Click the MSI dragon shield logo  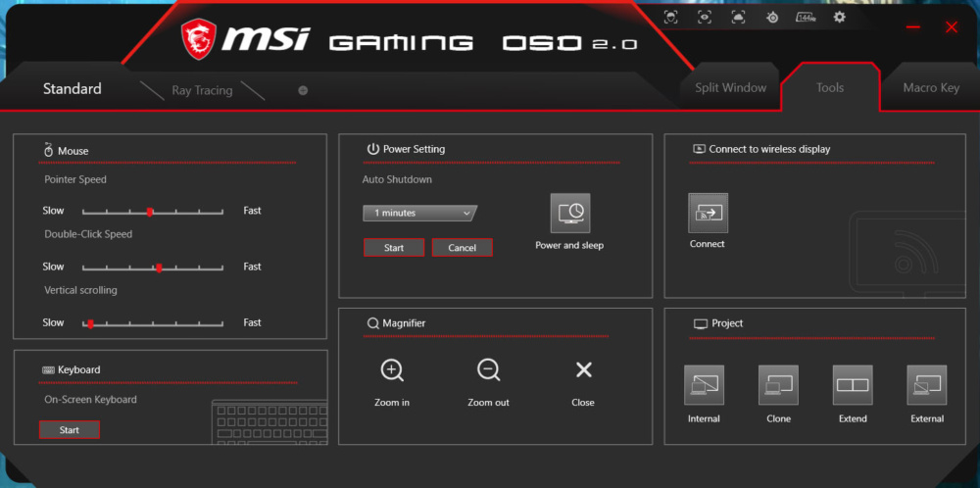coord(199,39)
